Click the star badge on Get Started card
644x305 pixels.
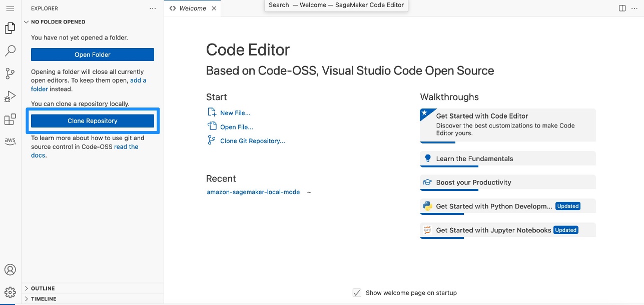[424, 113]
